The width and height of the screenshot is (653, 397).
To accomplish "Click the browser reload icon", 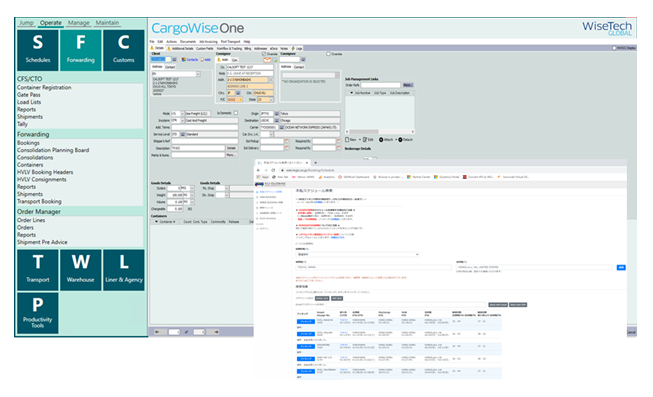I will [273, 170].
